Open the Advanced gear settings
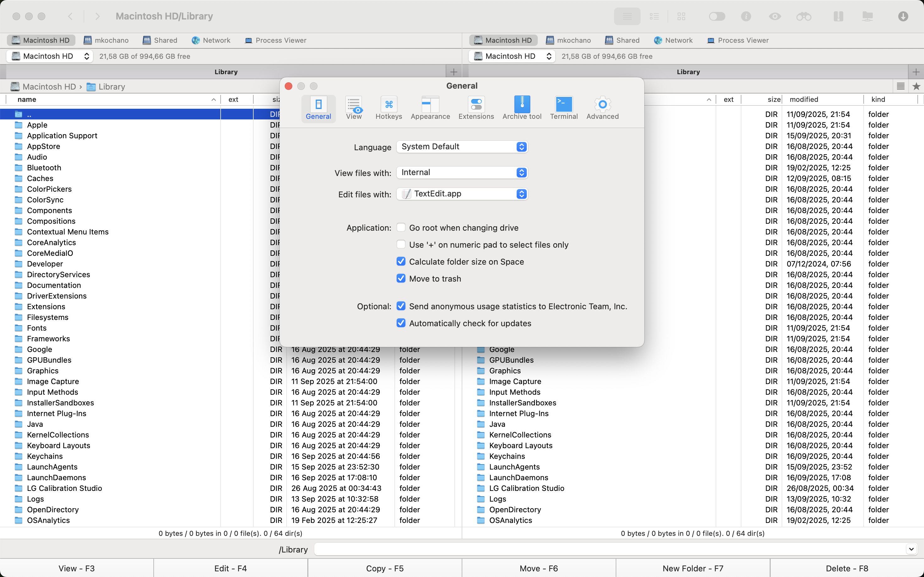 coord(602,108)
